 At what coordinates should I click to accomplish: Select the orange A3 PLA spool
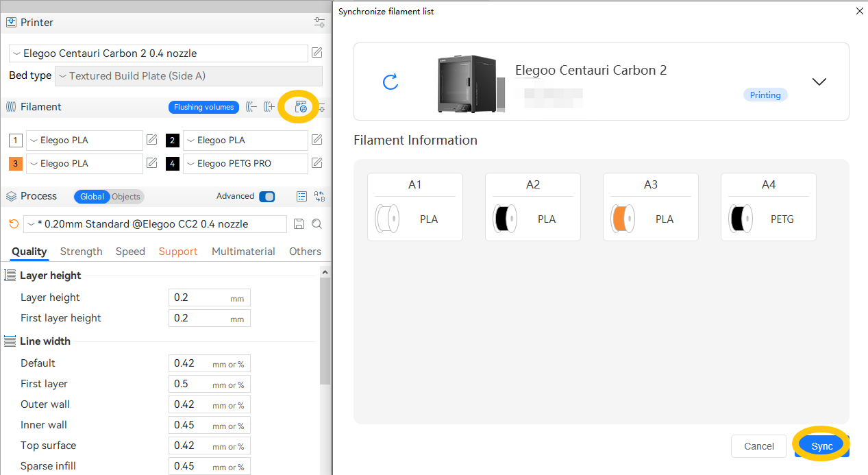650,206
